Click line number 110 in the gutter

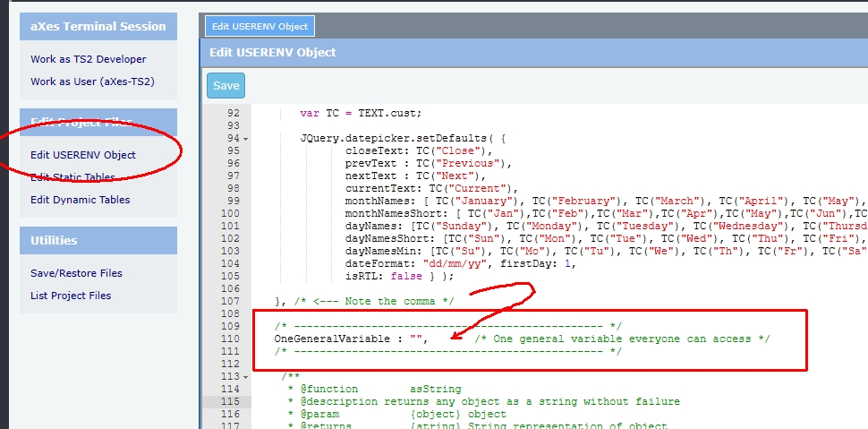click(x=230, y=339)
